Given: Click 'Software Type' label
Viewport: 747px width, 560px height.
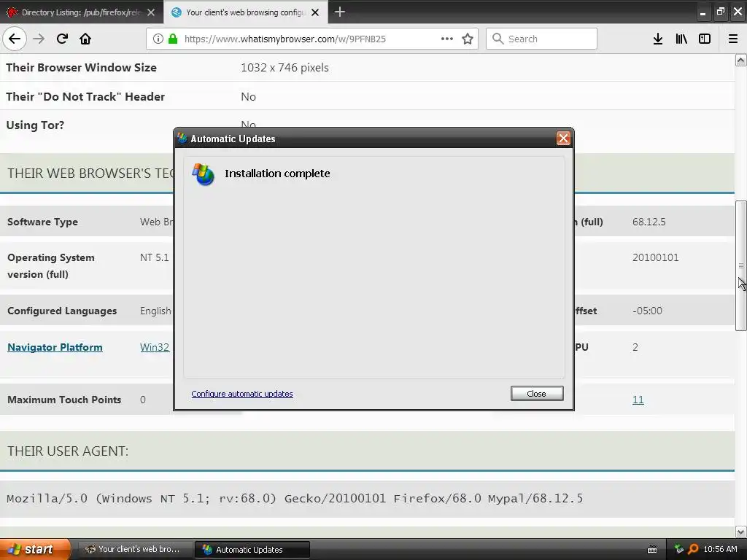Looking at the screenshot, I should (x=42, y=222).
